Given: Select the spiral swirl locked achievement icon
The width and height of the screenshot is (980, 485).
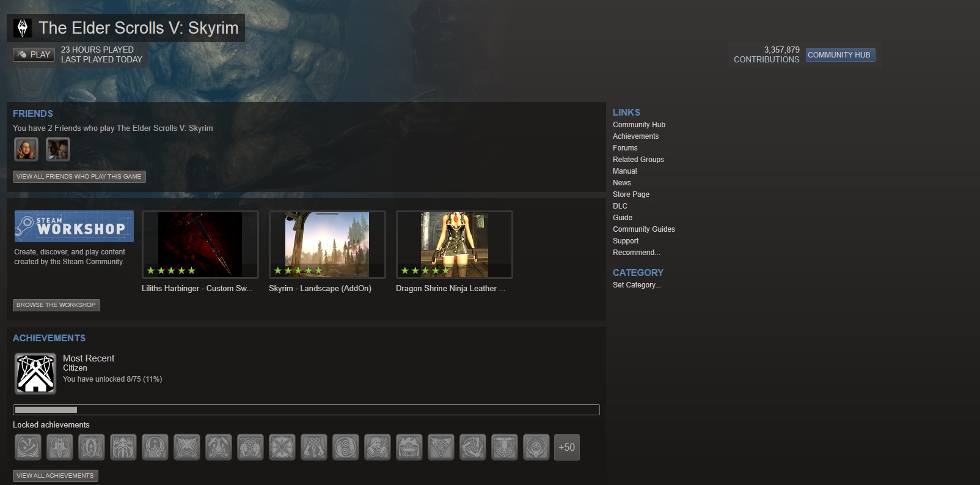Looking at the screenshot, I should (x=346, y=447).
